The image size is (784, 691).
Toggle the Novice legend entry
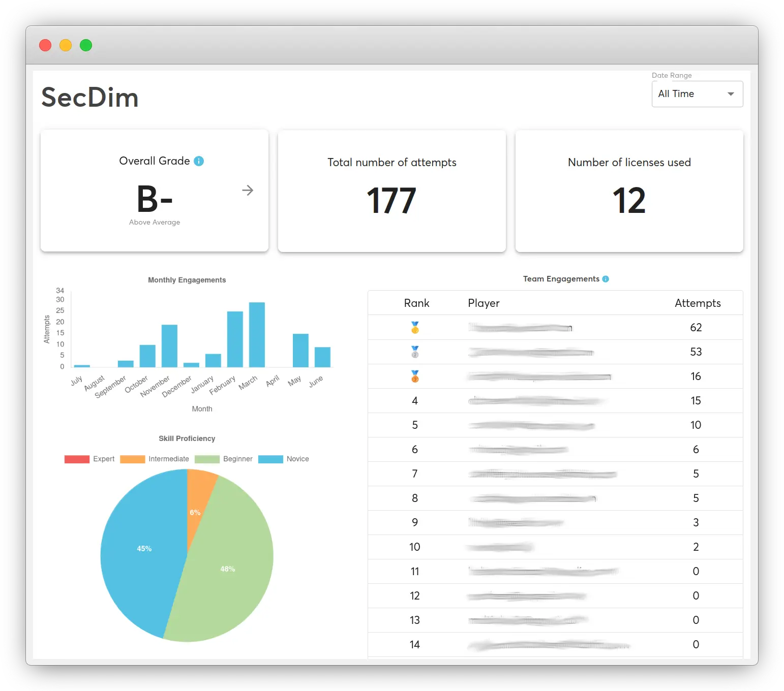pos(285,459)
